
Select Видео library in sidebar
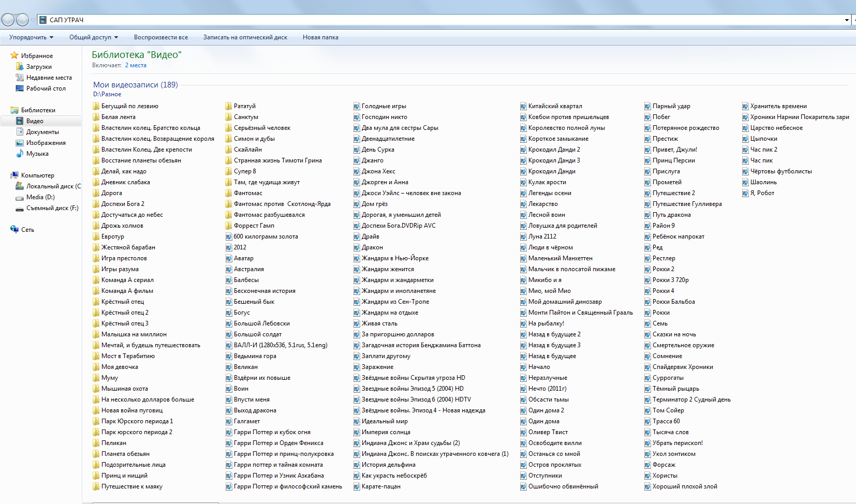coord(41,121)
